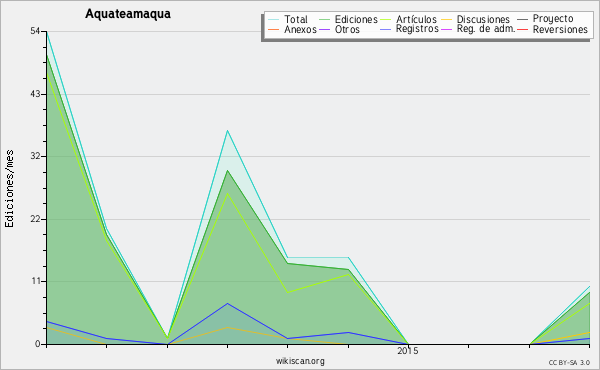
Task: Click the Reversiones legend label
Action: [560, 29]
